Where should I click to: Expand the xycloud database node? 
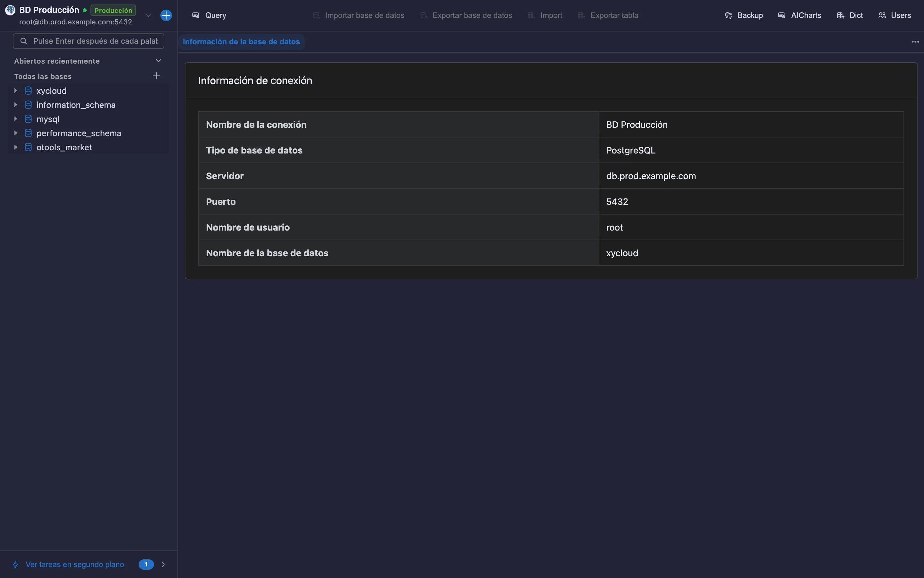tap(16, 91)
